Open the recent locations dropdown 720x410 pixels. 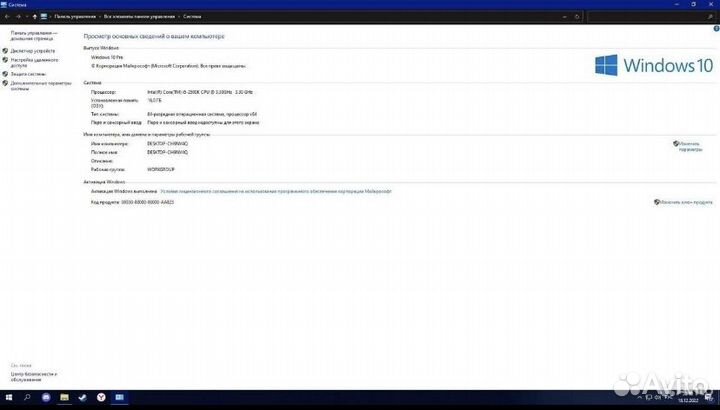[27, 17]
